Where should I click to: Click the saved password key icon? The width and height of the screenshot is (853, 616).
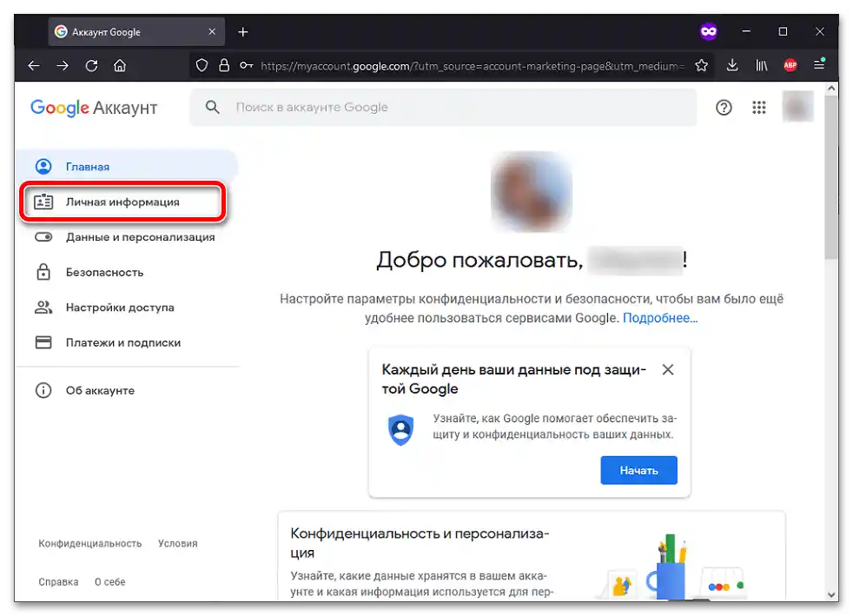click(247, 66)
